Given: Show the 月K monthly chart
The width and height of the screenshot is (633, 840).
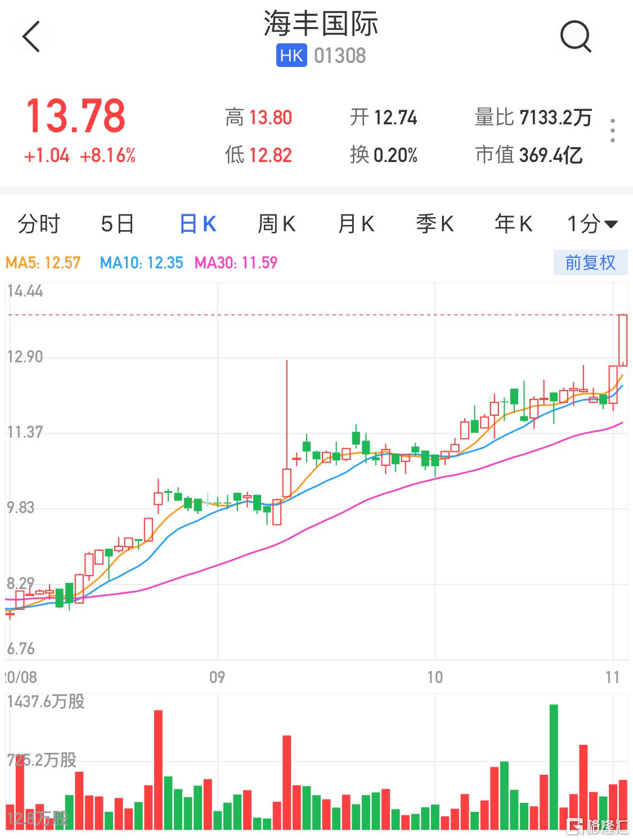Looking at the screenshot, I should [356, 224].
